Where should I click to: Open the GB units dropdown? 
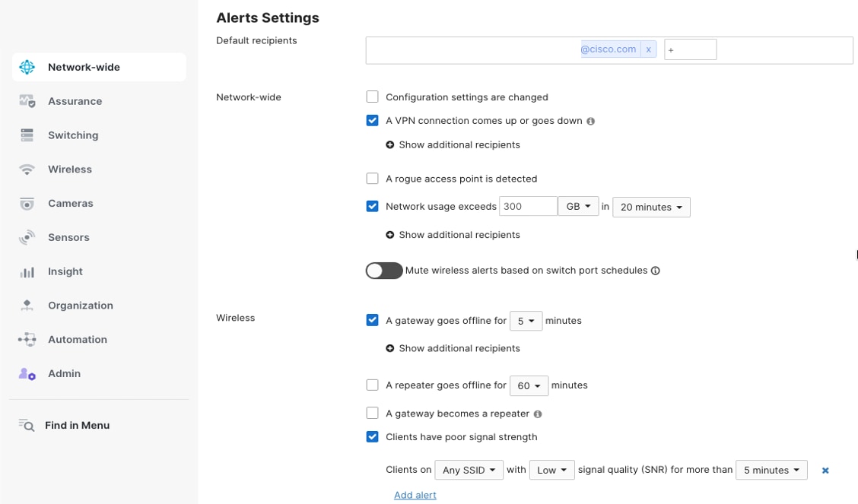click(x=578, y=206)
